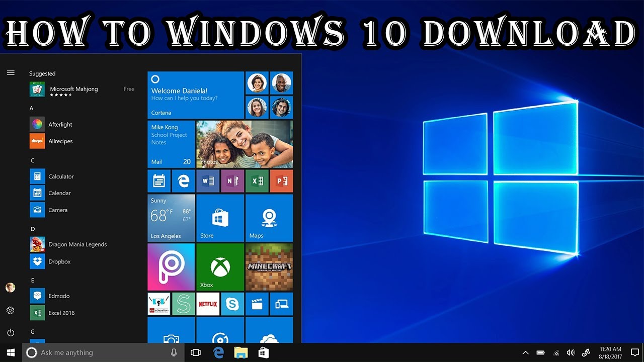Screen dimensions: 644x362
Task: Open the Excel tile
Action: [x=257, y=181]
